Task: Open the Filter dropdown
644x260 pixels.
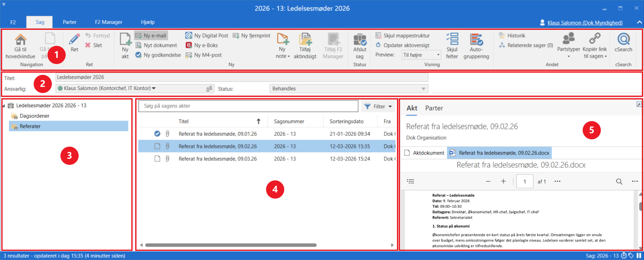Action: tap(378, 106)
